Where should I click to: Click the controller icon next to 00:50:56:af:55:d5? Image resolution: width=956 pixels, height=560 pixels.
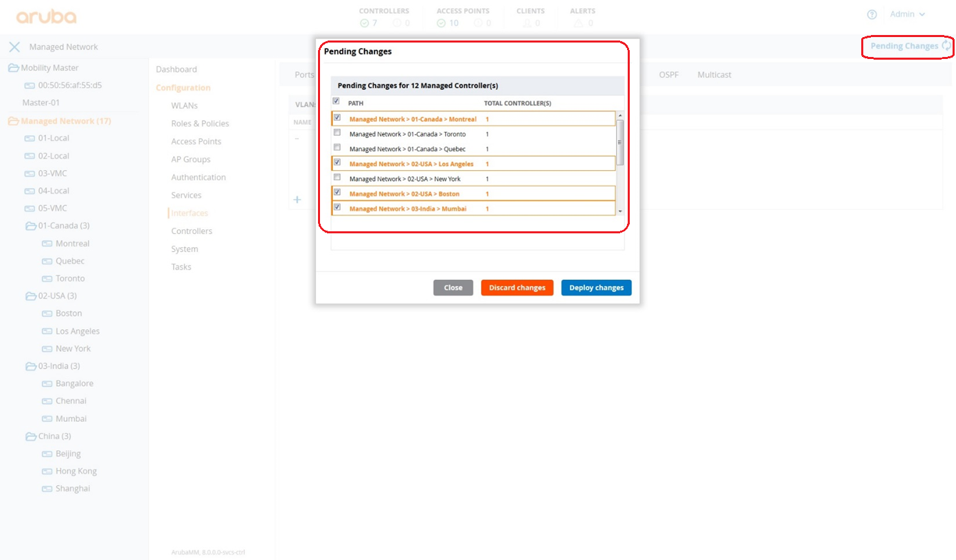coord(30,86)
